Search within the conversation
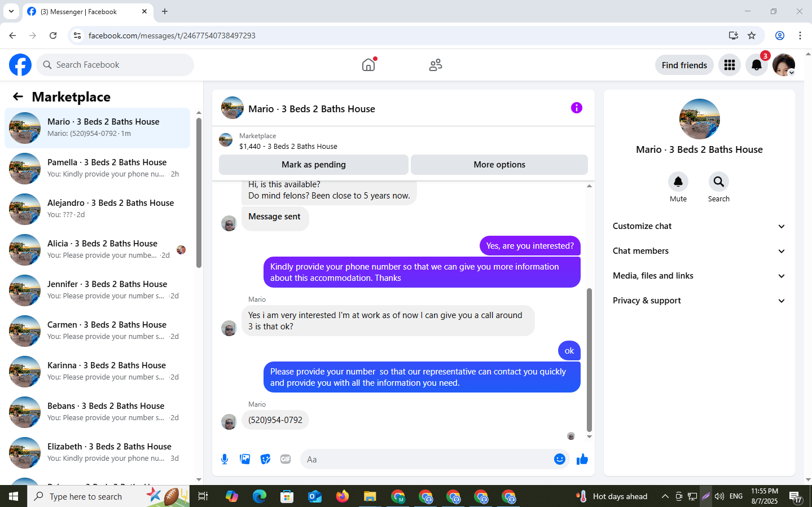The image size is (812, 507). [718, 182]
